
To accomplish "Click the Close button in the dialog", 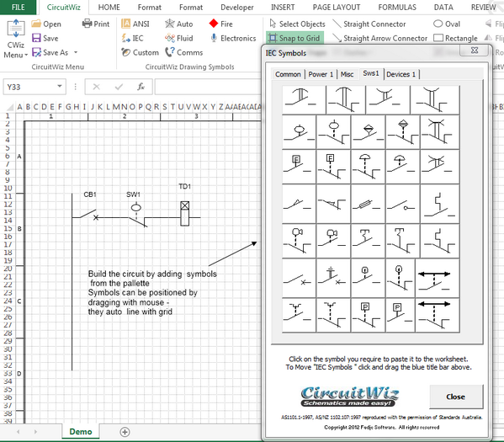I will 456,397.
